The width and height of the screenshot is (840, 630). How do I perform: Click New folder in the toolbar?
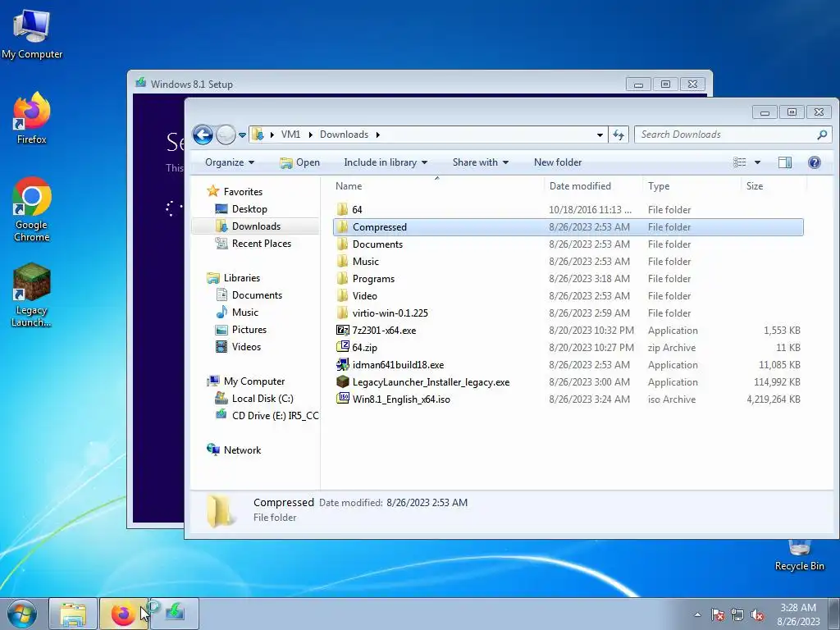[x=558, y=162]
